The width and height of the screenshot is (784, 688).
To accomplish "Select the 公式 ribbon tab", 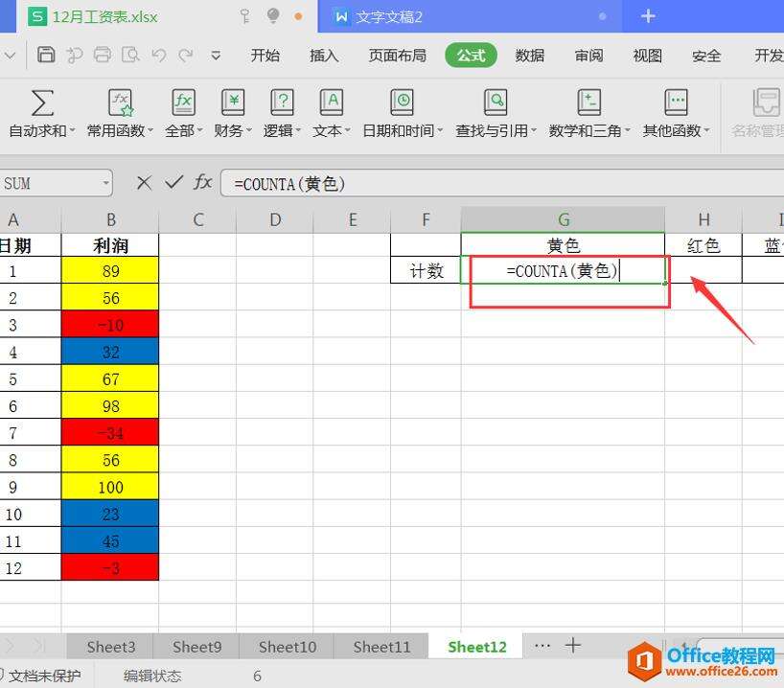I will [471, 55].
